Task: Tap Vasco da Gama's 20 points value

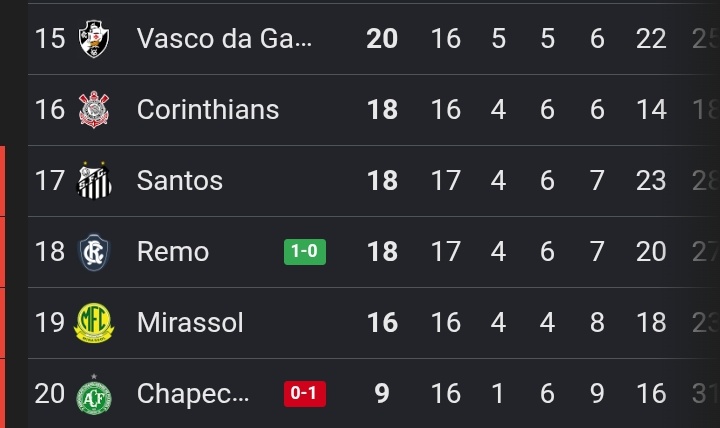Action: (382, 39)
